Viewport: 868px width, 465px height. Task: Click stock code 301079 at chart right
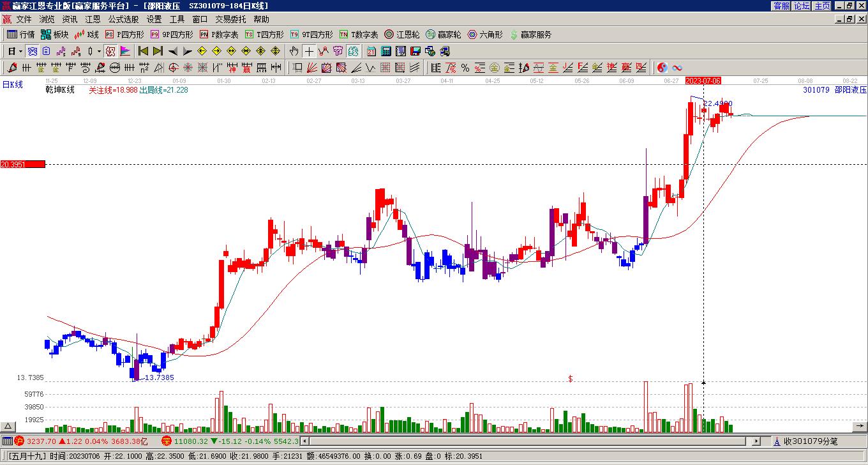pos(816,90)
